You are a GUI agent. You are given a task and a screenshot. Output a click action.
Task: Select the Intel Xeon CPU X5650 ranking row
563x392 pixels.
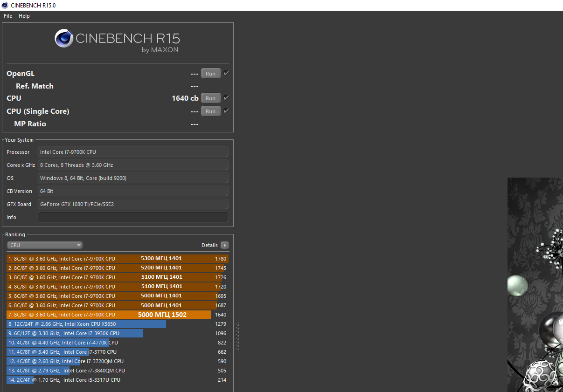click(118, 324)
